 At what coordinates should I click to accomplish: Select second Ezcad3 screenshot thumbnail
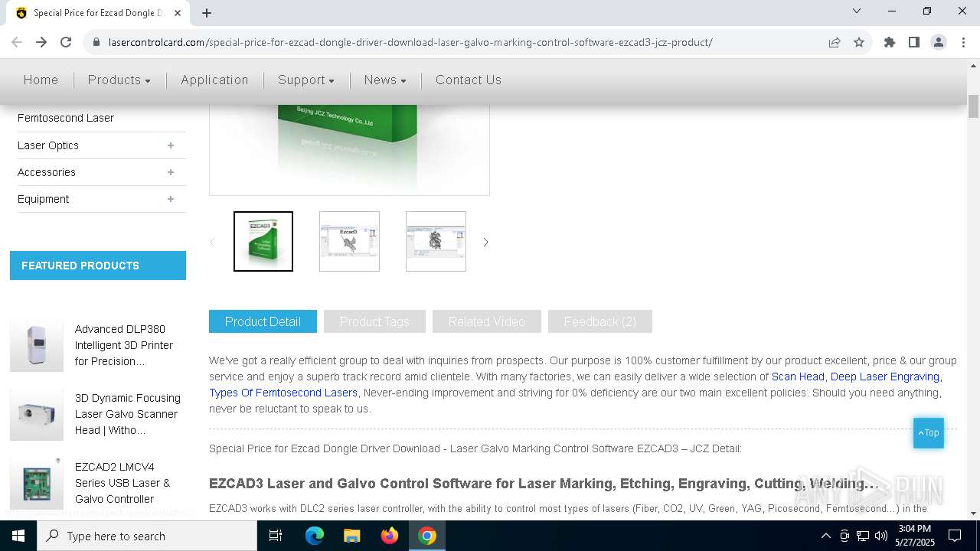tap(349, 241)
